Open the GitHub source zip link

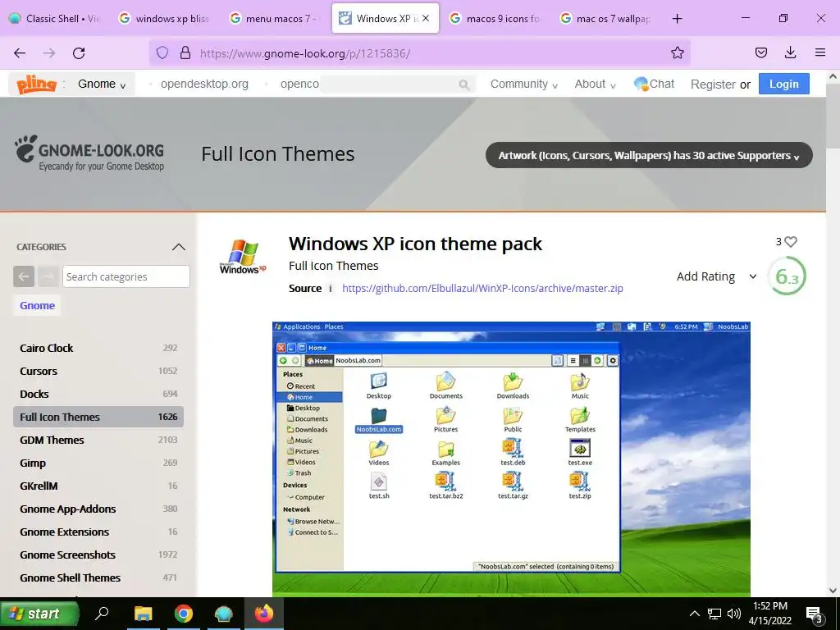[482, 288]
